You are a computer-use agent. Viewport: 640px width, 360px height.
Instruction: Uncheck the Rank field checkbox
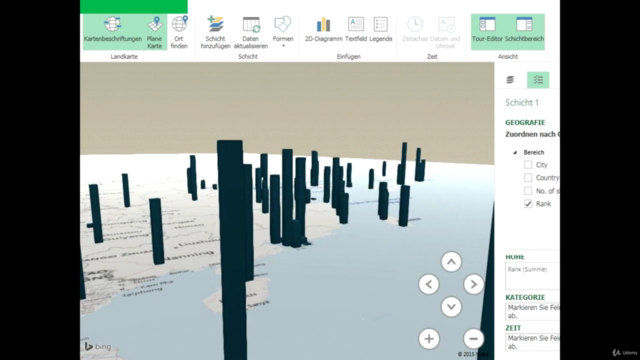tap(528, 204)
